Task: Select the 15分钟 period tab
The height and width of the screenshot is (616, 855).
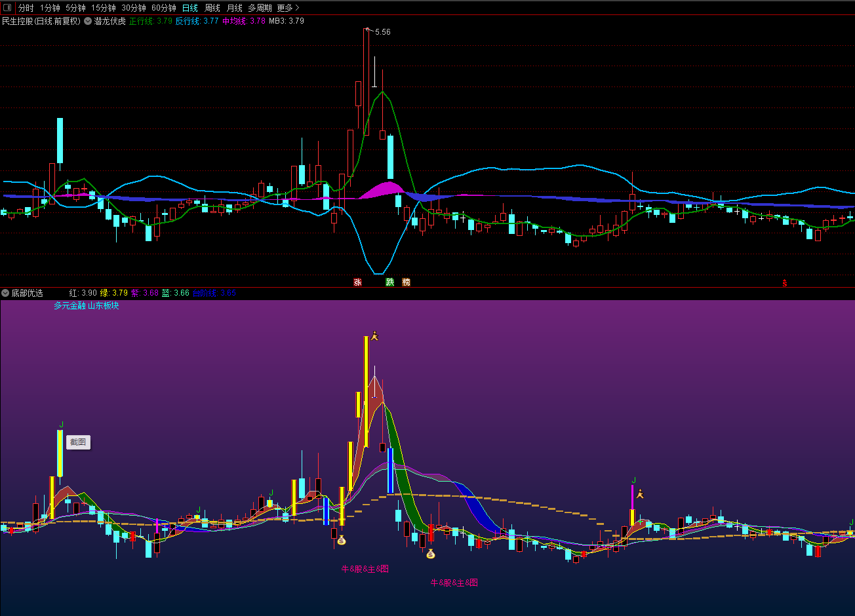Action: (x=104, y=8)
